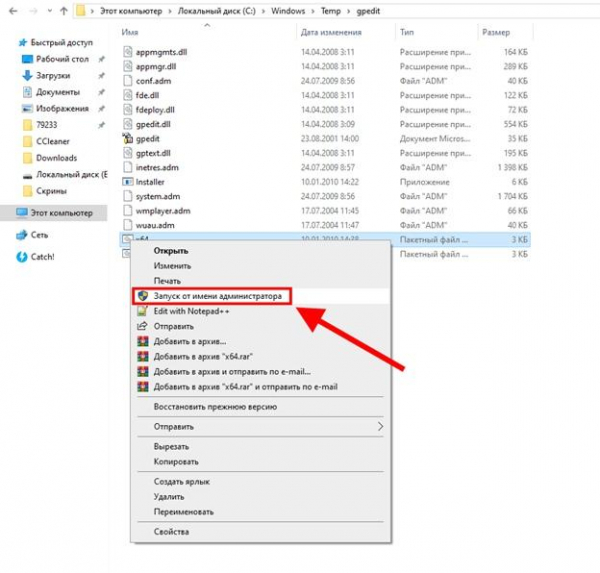This screenshot has width=600, height=573.
Task: Click the gpedit breadcrumb segment
Action: pyautogui.click(x=368, y=11)
